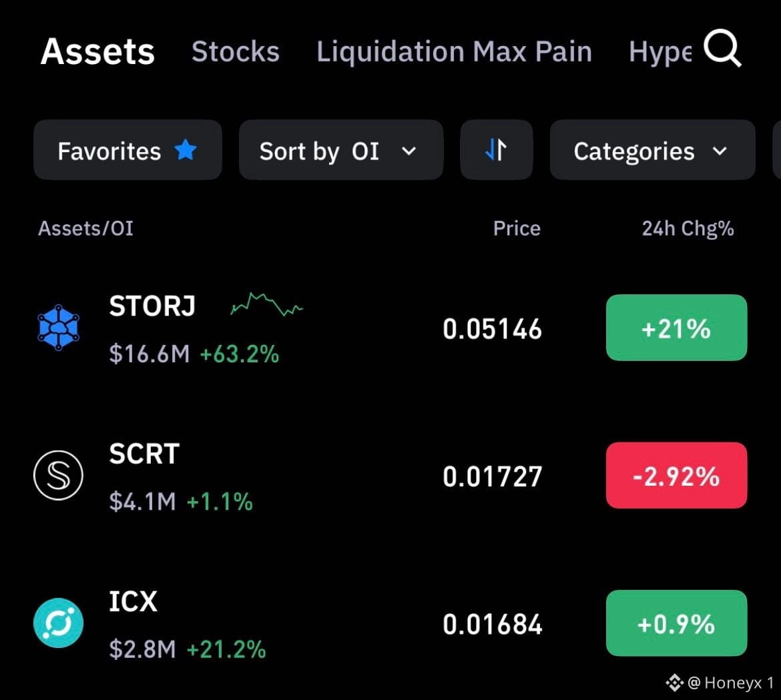781x700 pixels.
Task: Select the Assets tab
Action: click(97, 51)
